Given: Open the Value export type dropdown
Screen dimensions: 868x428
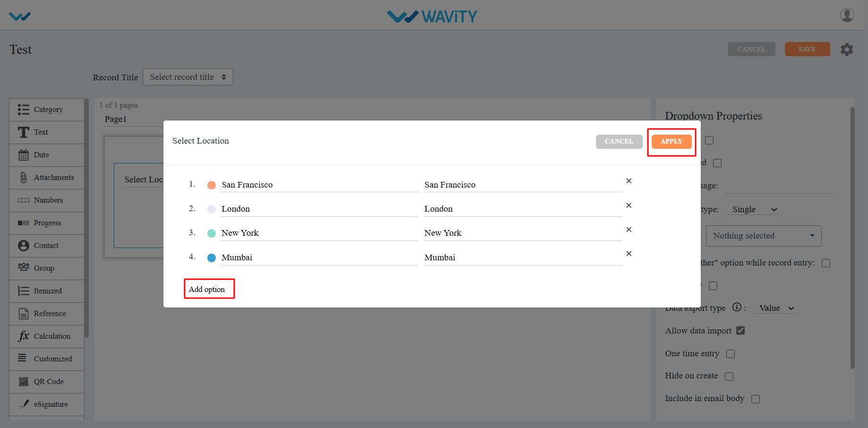Looking at the screenshot, I should coord(775,308).
